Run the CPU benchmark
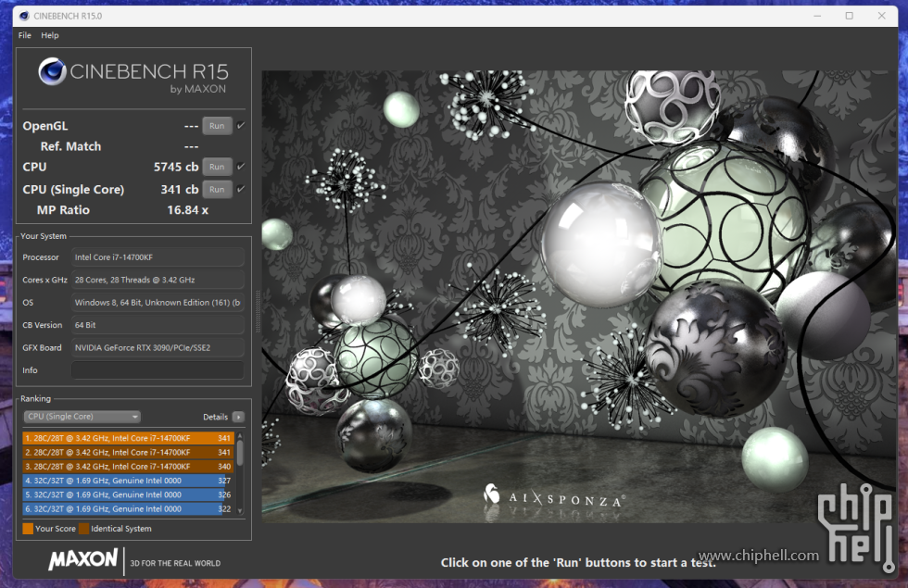The width and height of the screenshot is (908, 588). [217, 167]
